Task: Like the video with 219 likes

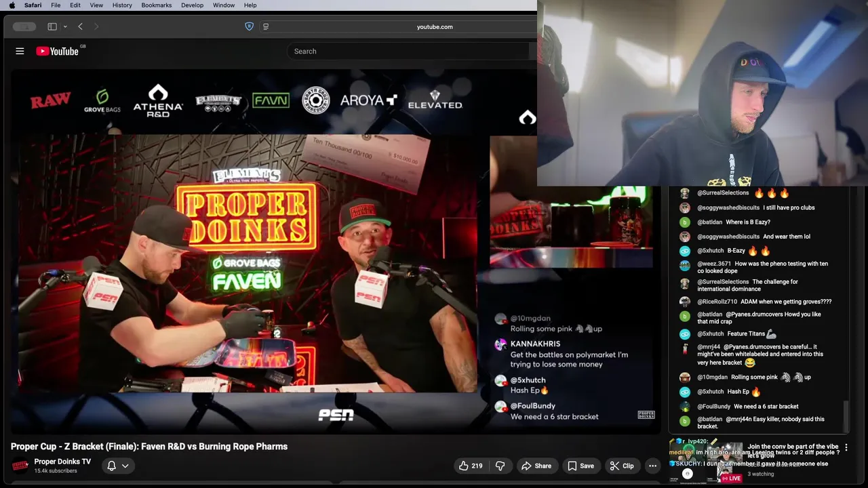Action: [x=470, y=466]
